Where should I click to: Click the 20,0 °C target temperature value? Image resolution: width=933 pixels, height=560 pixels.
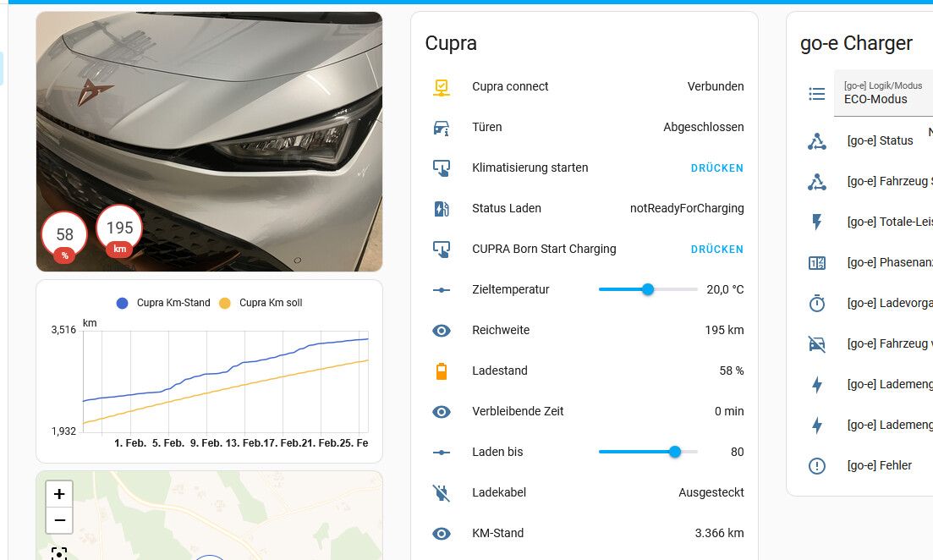(x=725, y=290)
